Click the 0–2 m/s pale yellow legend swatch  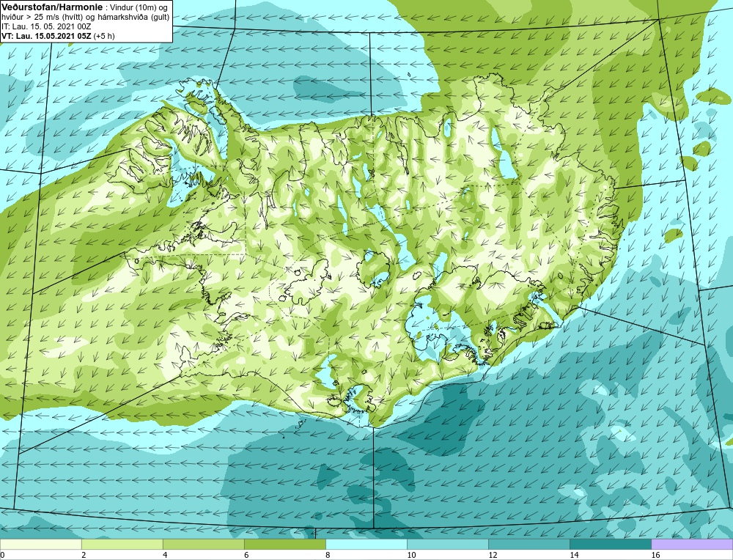pos(40,545)
